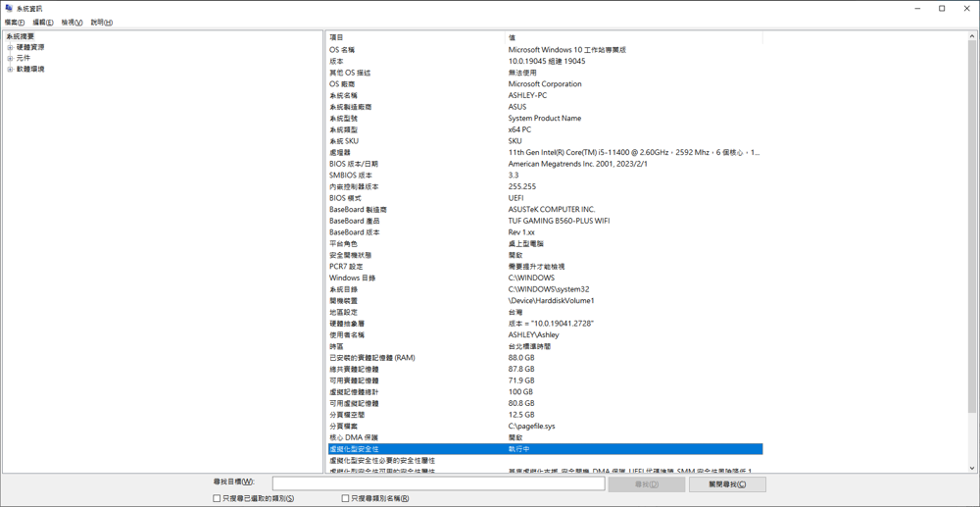The width and height of the screenshot is (980, 507).
Task: Click the scroll down arrow of the details list
Action: point(972,468)
